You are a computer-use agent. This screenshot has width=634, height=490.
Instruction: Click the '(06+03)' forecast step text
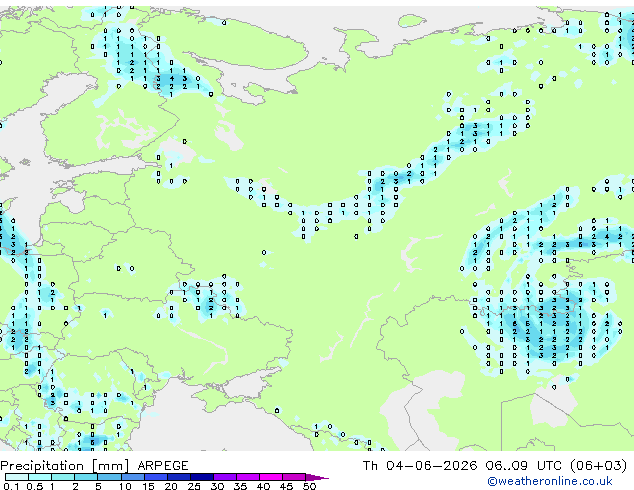(599, 466)
